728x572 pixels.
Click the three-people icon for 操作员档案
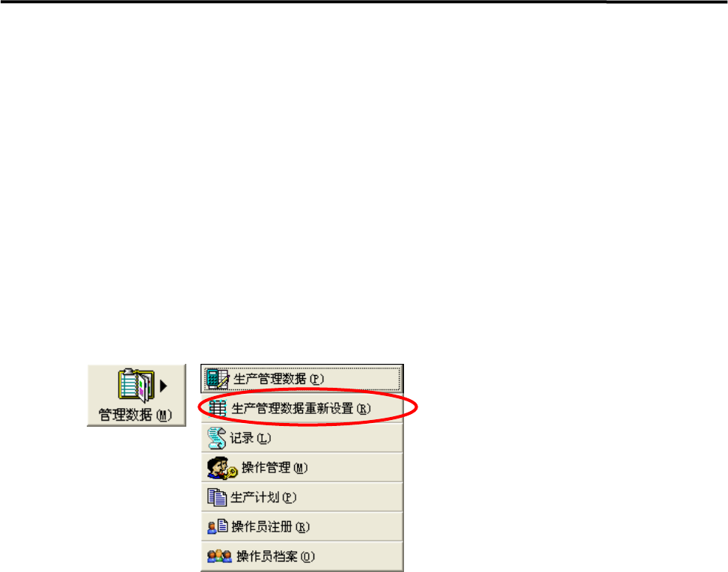pos(219,556)
